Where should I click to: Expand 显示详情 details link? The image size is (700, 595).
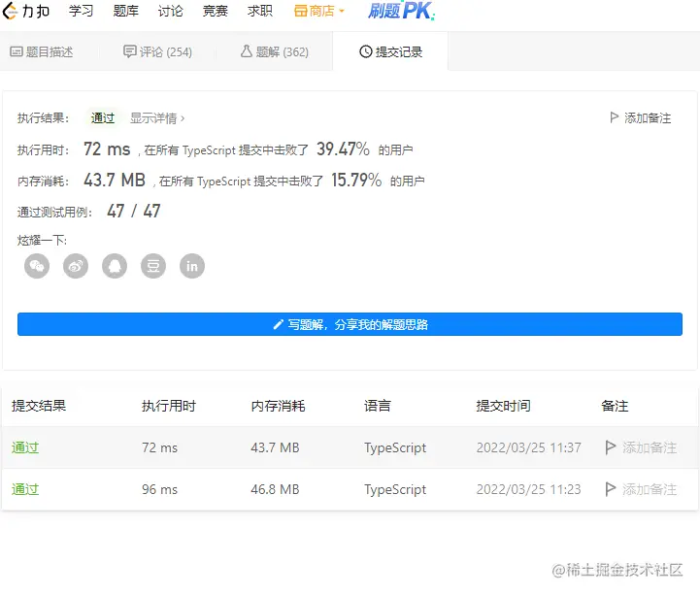point(157,118)
